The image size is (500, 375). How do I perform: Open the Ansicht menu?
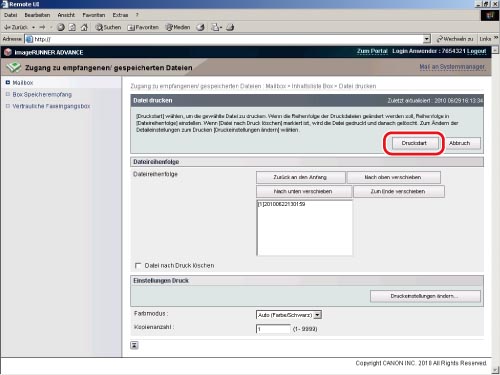66,15
